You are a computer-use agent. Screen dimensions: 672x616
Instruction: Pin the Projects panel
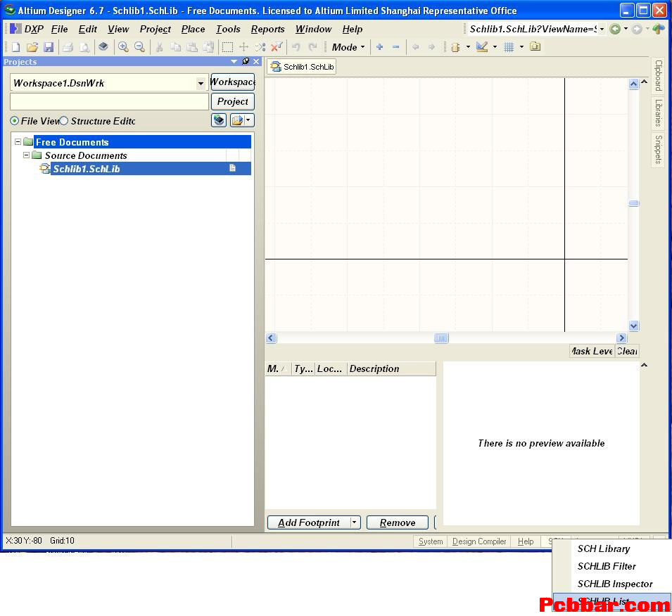tap(246, 61)
